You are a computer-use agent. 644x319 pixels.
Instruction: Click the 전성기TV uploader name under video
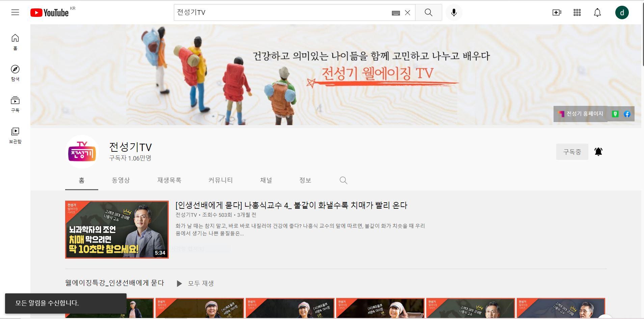186,215
